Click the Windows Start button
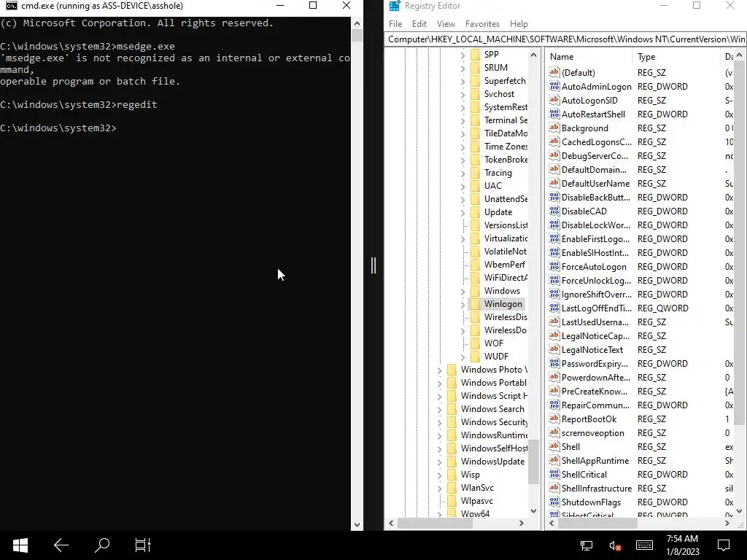 tap(20, 545)
